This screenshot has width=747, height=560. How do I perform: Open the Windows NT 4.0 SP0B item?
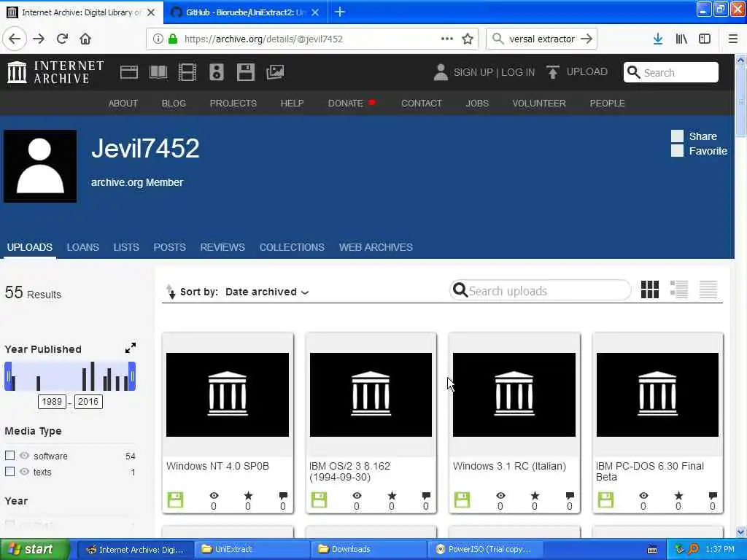(x=228, y=423)
